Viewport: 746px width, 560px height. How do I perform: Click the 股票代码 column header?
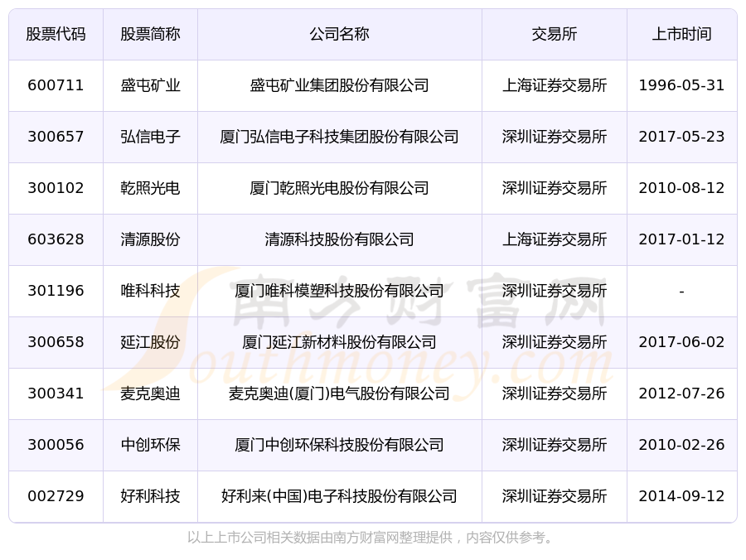56,34
